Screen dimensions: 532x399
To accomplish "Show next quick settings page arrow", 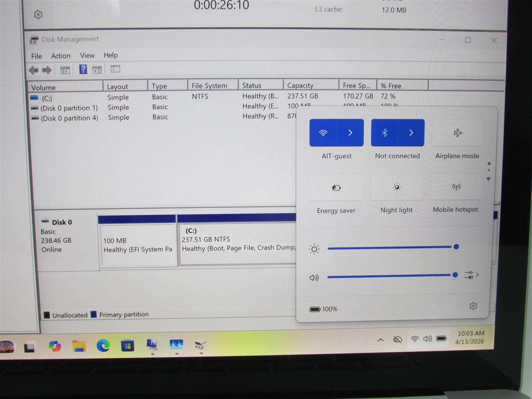I will [x=488, y=179].
